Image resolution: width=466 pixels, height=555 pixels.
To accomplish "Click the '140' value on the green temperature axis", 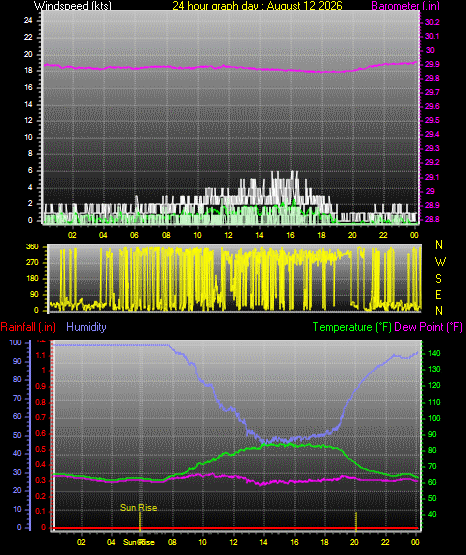I will point(434,353).
